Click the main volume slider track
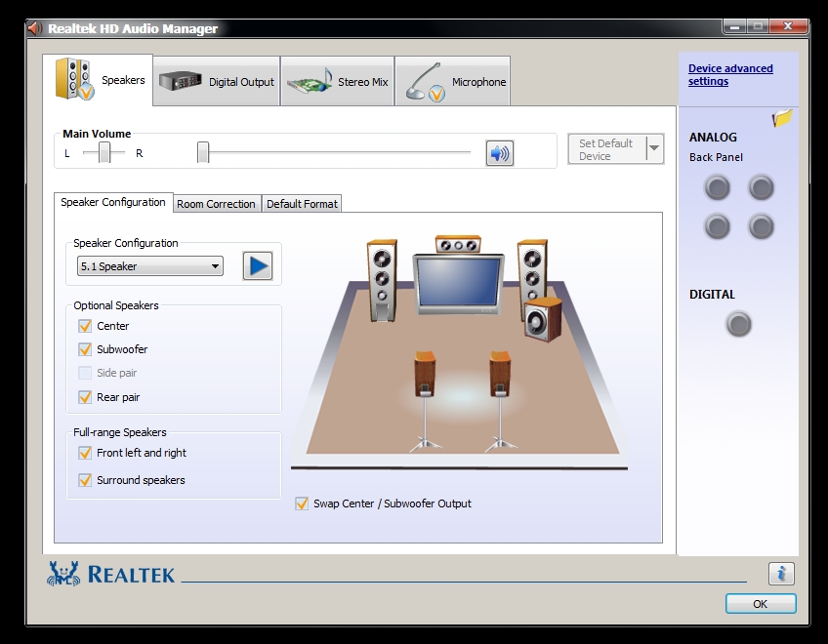Viewport: 828px width, 644px height. 334,152
